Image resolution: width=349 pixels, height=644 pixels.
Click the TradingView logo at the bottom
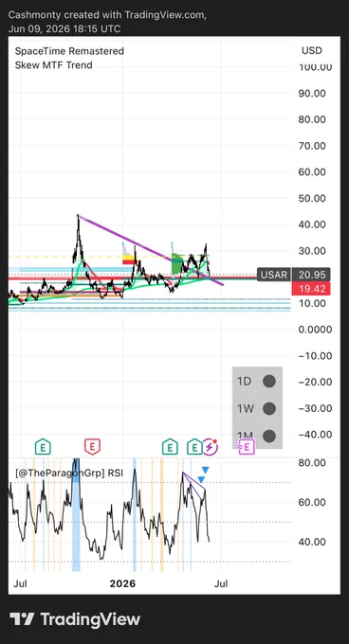coord(75,619)
